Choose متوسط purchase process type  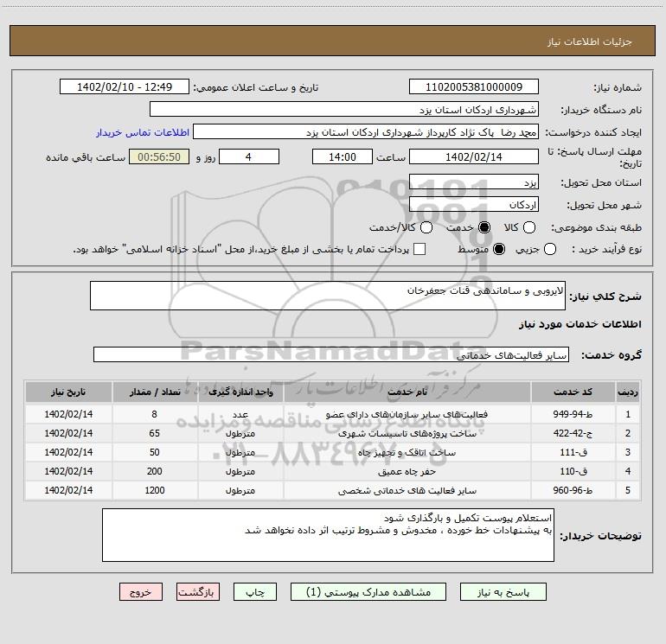point(499,249)
